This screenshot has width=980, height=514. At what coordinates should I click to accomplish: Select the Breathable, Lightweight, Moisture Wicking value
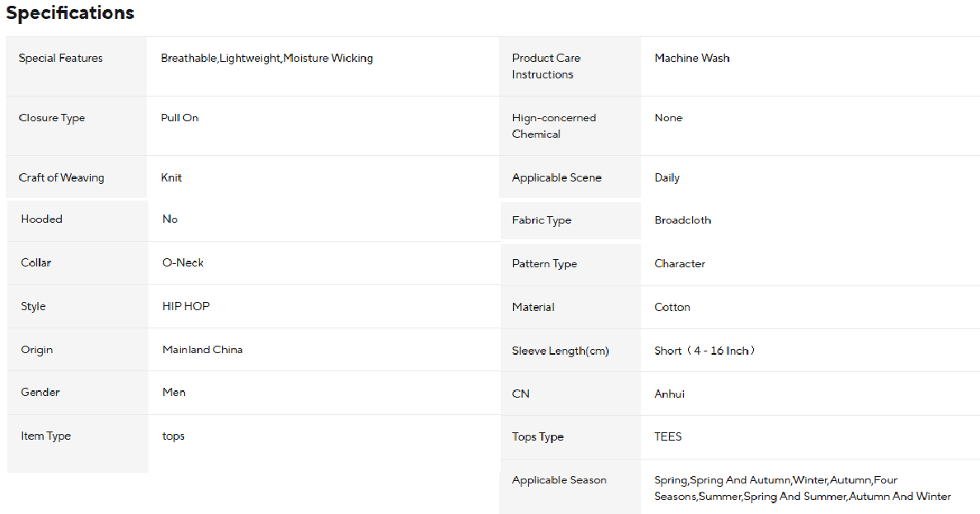coord(266,59)
